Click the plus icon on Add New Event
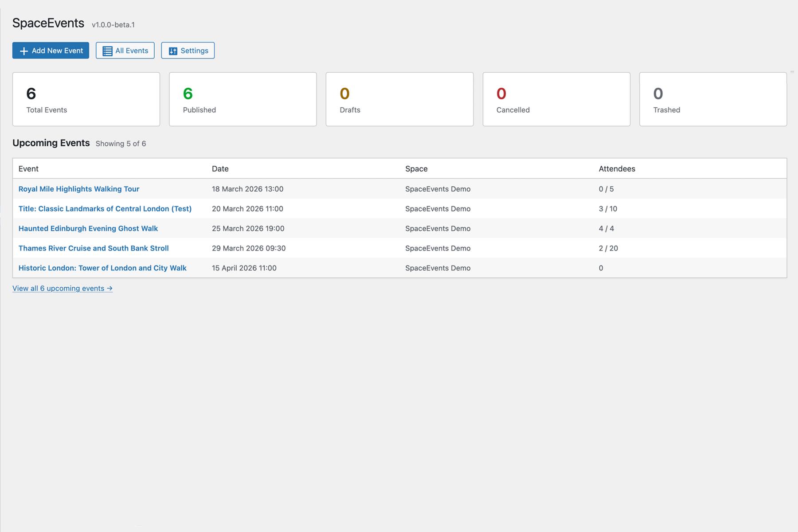 pos(24,51)
